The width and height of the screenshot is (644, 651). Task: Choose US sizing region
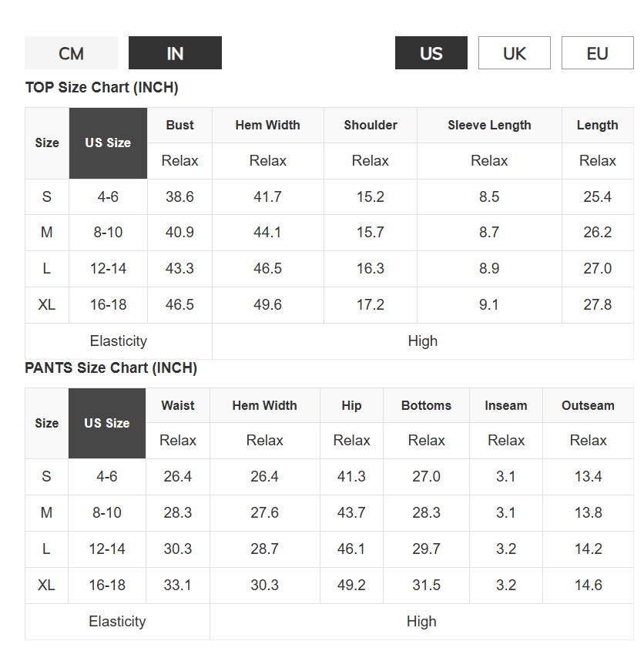(x=431, y=53)
